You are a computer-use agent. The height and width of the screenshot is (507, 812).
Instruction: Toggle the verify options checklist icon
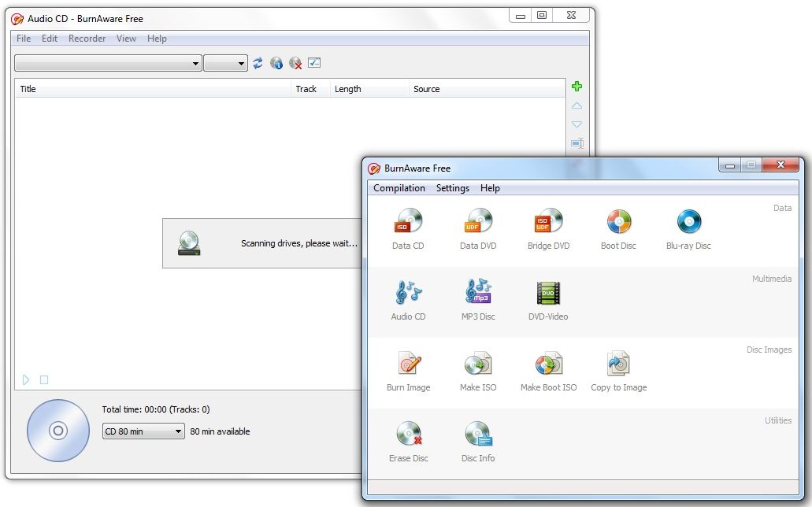[314, 63]
